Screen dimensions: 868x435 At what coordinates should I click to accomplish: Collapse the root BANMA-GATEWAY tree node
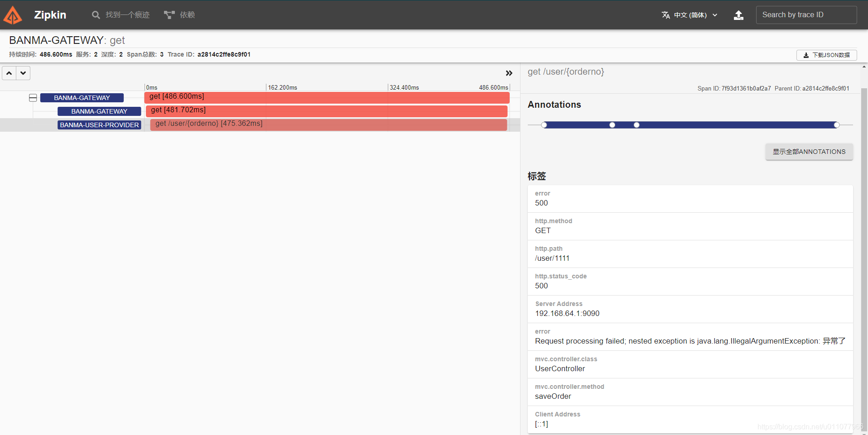click(33, 98)
